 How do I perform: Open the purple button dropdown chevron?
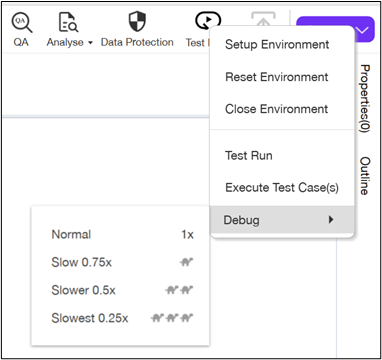pyautogui.click(x=362, y=30)
